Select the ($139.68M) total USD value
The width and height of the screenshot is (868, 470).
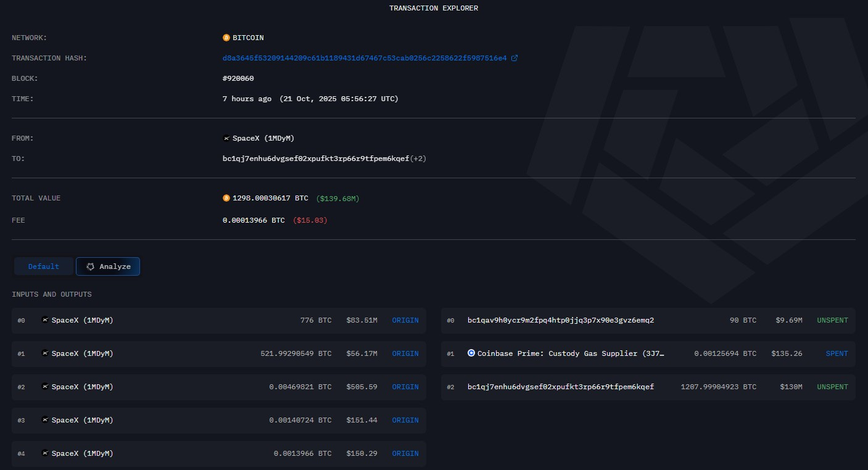tap(337, 198)
